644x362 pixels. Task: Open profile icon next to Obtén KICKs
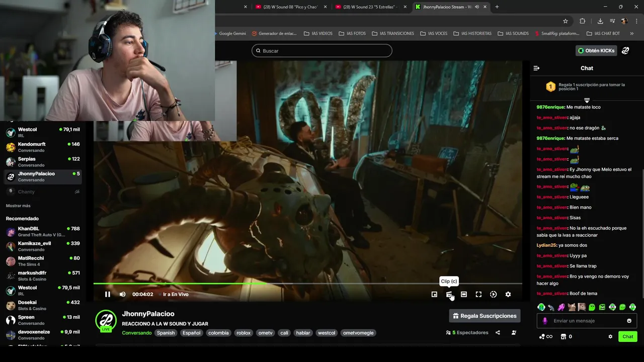click(x=625, y=50)
